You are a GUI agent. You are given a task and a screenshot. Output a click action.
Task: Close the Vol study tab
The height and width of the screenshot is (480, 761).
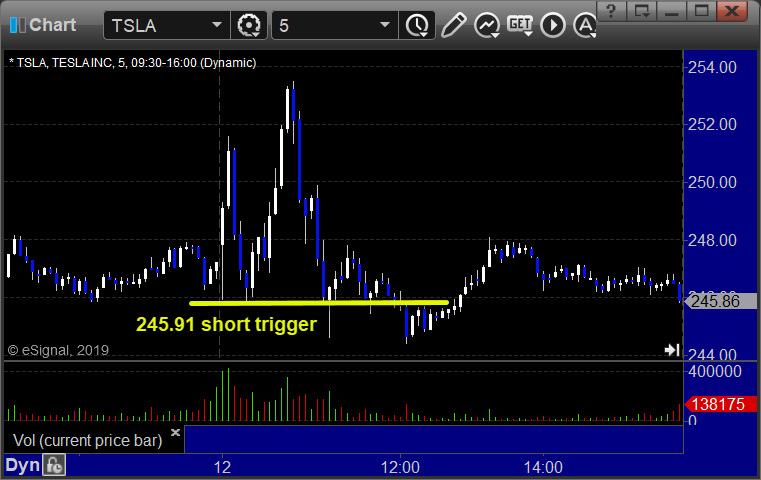175,432
